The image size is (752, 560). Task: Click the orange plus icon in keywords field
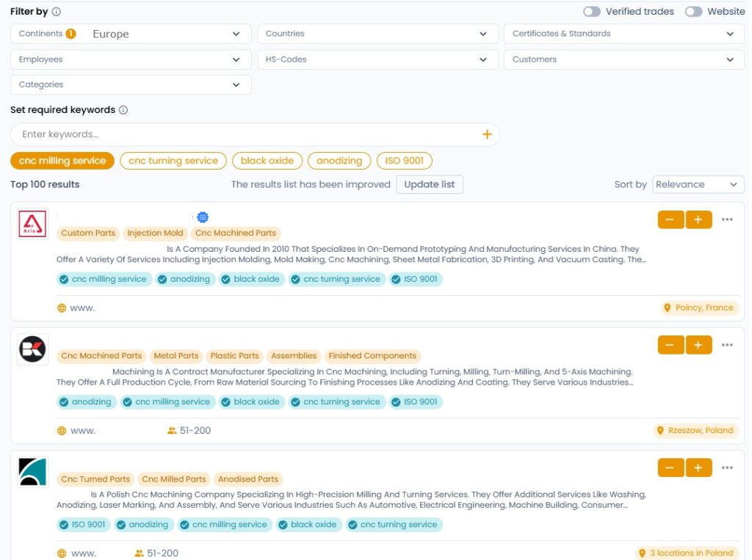click(486, 134)
